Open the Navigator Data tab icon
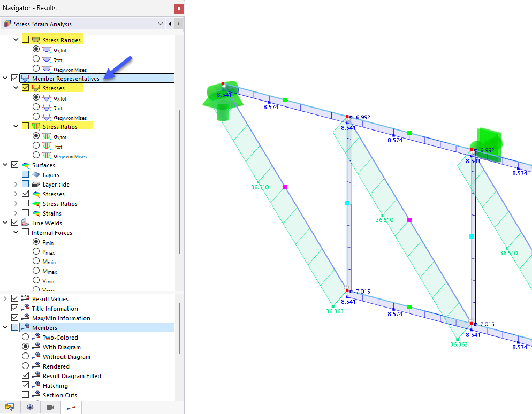Image resolution: width=532 pixels, height=414 pixels. click(10, 407)
